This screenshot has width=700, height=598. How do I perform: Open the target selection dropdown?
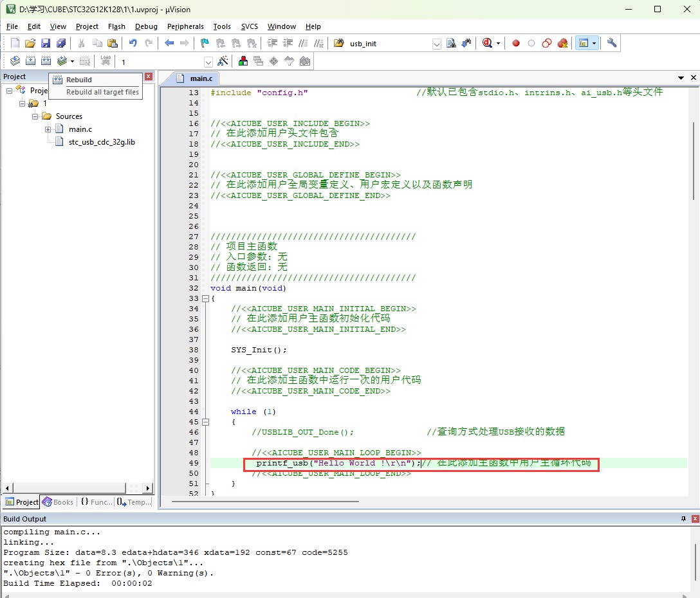[208, 62]
